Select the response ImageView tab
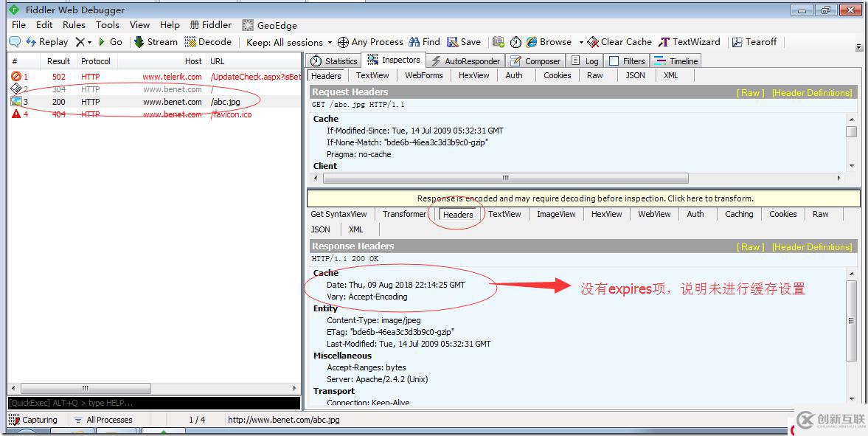 (x=556, y=214)
